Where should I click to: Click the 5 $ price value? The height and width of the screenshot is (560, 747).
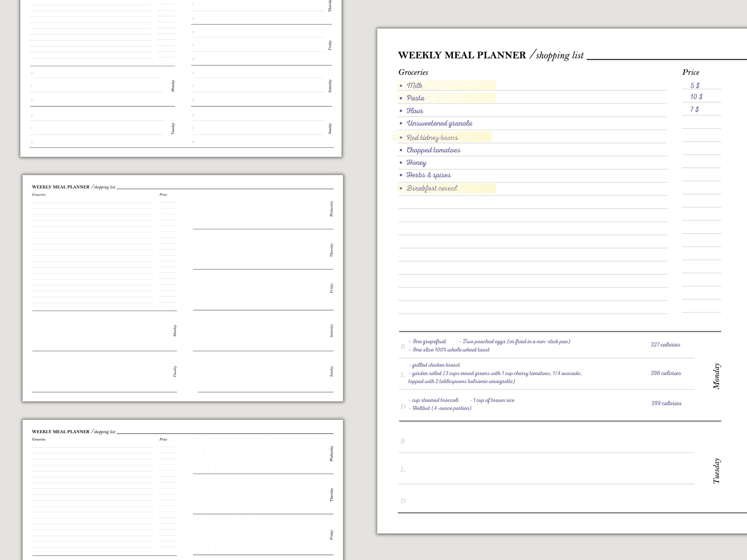(x=695, y=85)
